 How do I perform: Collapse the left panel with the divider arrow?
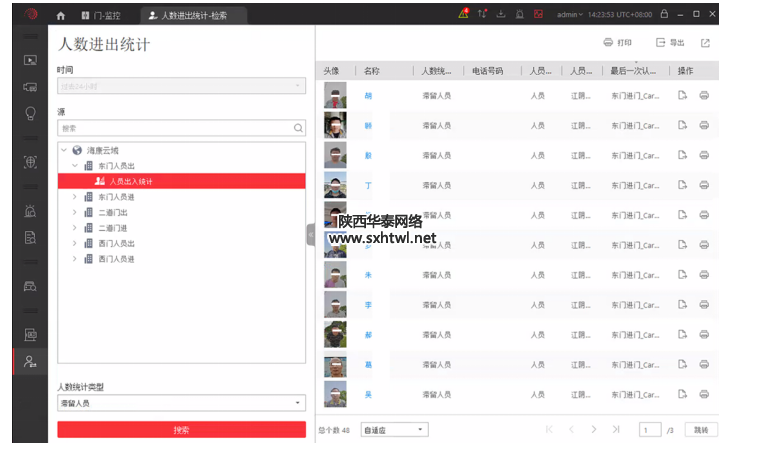[x=310, y=234]
